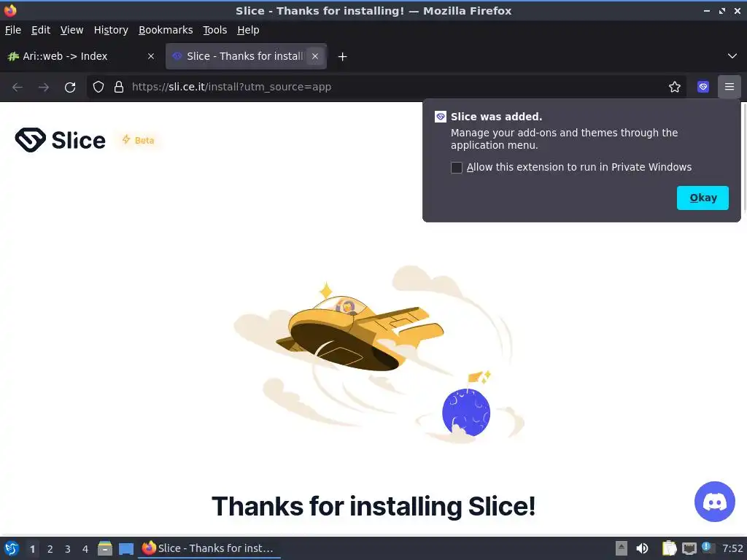Click the URL address bar field
747x560 pixels.
386,87
